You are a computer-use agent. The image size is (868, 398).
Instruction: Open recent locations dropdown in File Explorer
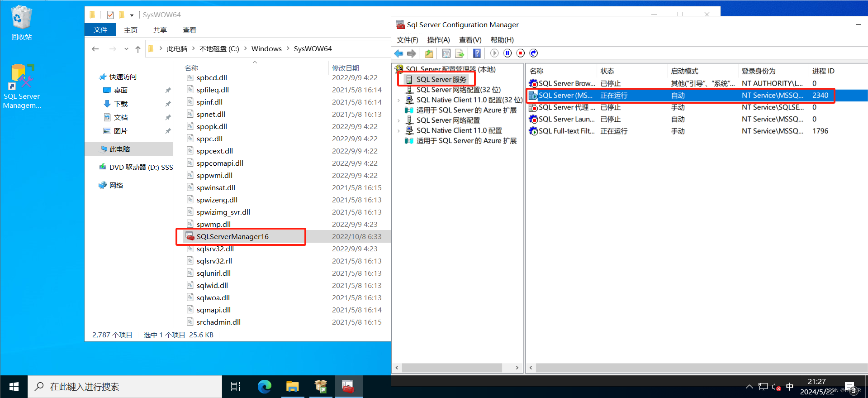126,49
